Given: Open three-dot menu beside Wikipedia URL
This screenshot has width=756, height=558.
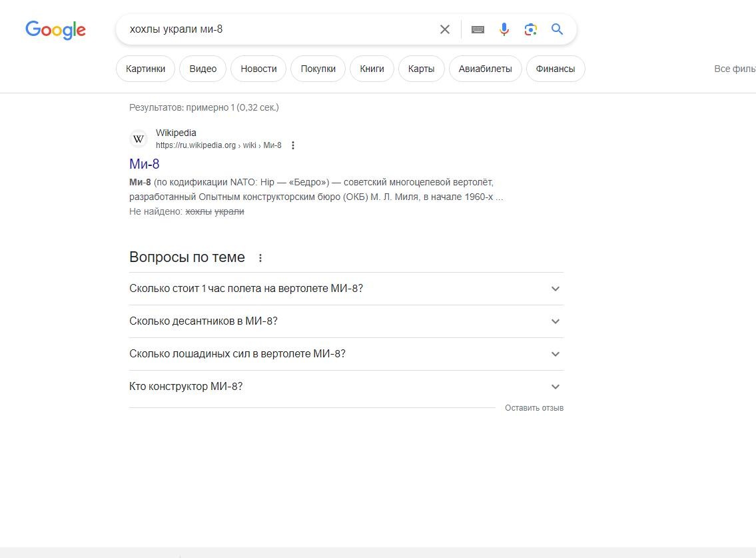Looking at the screenshot, I should 292,145.
